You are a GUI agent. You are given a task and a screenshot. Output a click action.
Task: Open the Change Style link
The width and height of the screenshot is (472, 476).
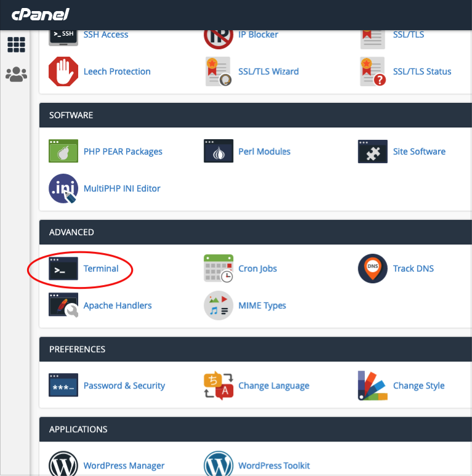click(419, 385)
